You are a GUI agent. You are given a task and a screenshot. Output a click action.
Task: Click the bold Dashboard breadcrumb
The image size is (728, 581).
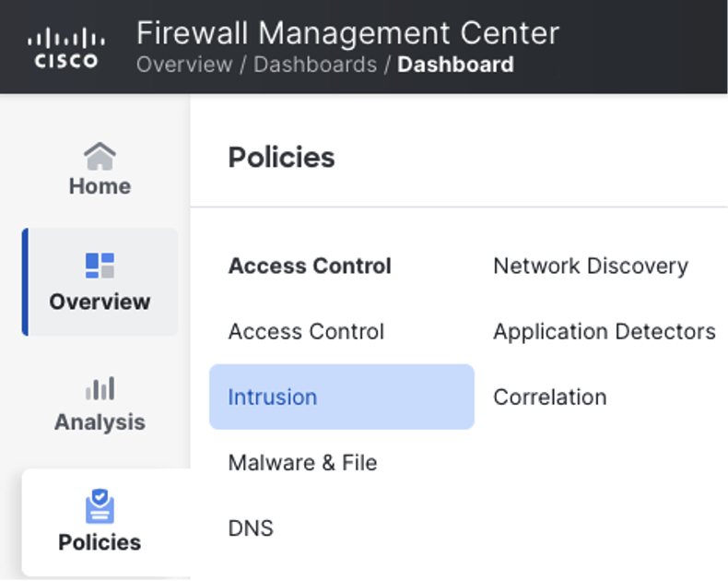coord(455,65)
